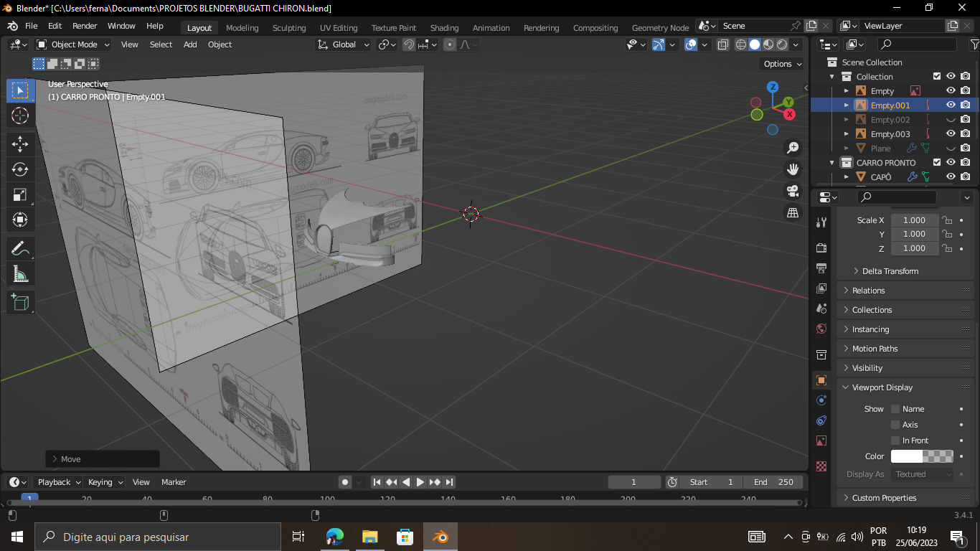The height and width of the screenshot is (551, 980).
Task: Select the Measure tool
Action: [20, 274]
